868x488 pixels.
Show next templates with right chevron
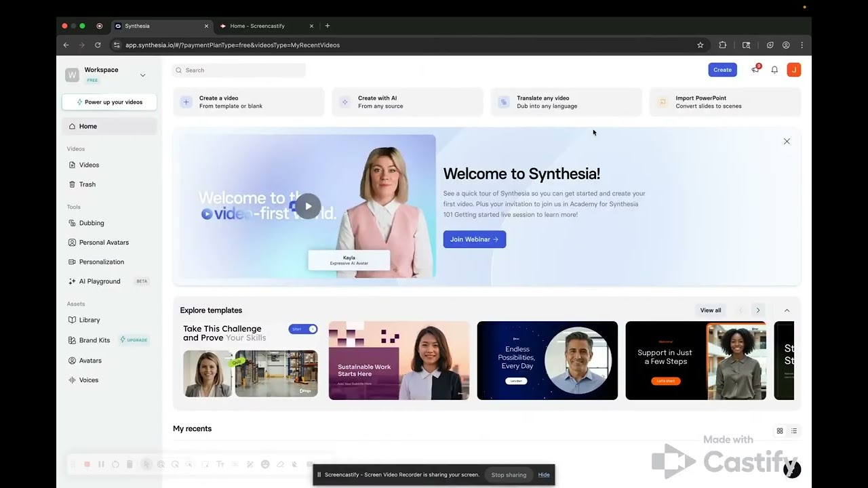[x=758, y=310]
